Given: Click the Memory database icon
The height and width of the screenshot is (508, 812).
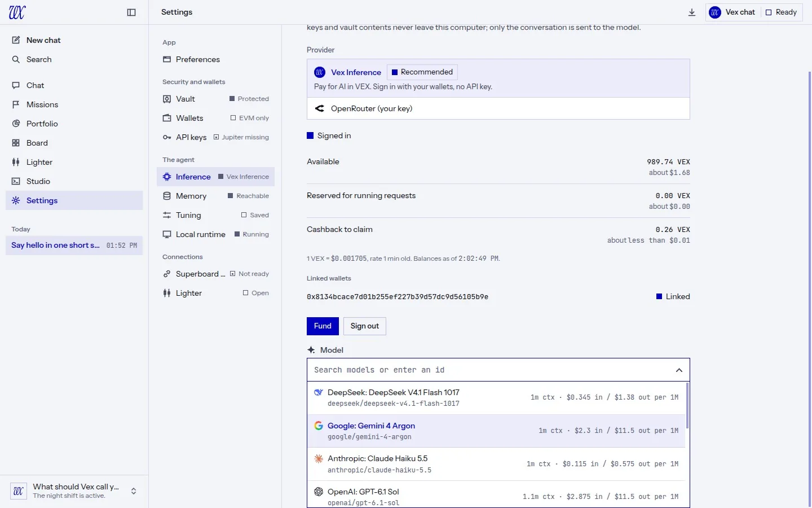Looking at the screenshot, I should pos(167,196).
